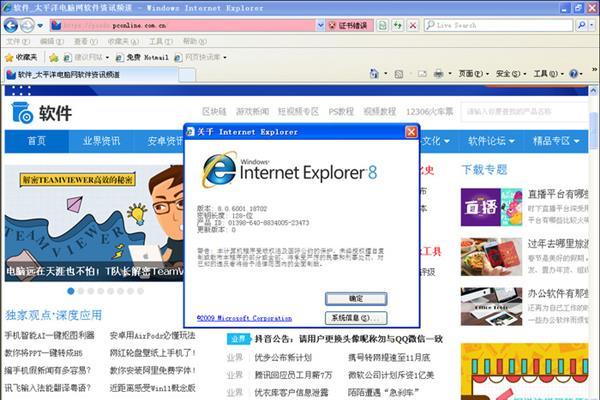Expand the address bar URL dropdown
This screenshot has height=400, width=600.
click(321, 26)
